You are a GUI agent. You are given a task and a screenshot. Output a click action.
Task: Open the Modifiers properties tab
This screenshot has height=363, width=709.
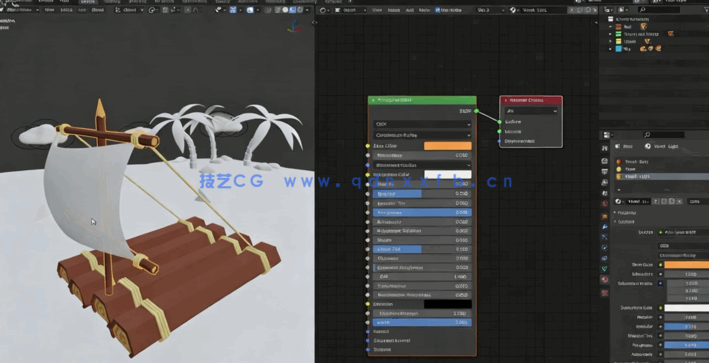(605, 226)
